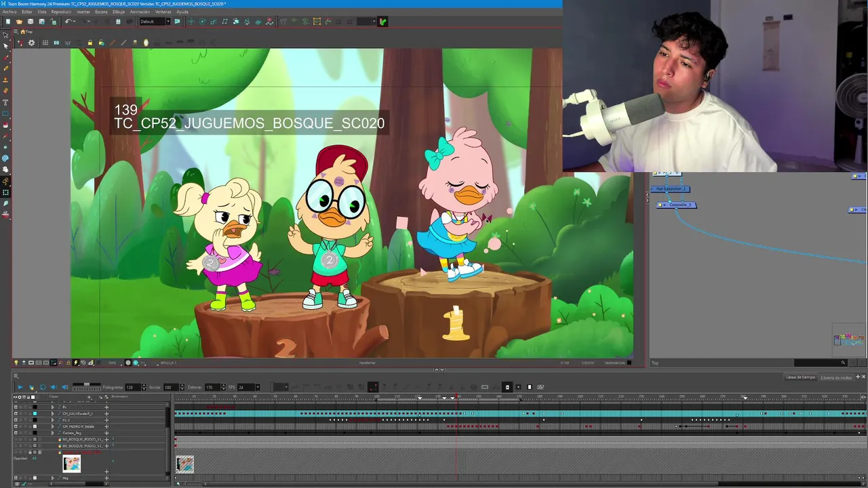The image size is (868, 488).
Task: Switch to Línea de tiempo tab
Action: [800, 377]
